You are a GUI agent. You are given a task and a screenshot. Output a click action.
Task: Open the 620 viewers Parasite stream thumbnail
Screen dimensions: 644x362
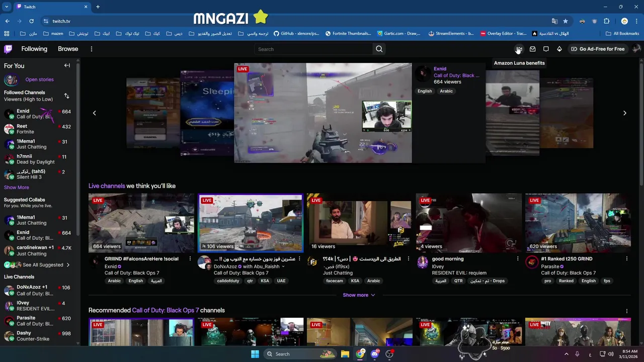coord(578,223)
